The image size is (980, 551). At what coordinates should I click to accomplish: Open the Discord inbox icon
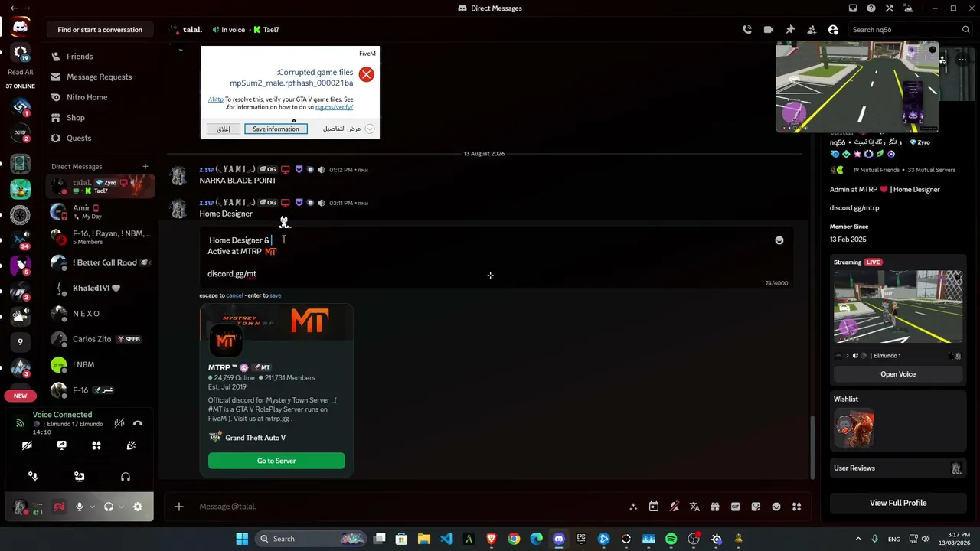[853, 8]
